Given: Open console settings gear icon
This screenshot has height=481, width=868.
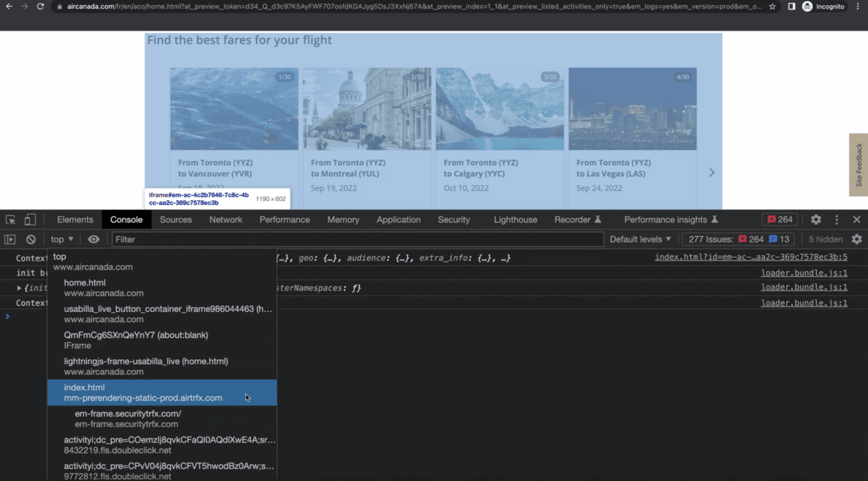Looking at the screenshot, I should point(857,239).
